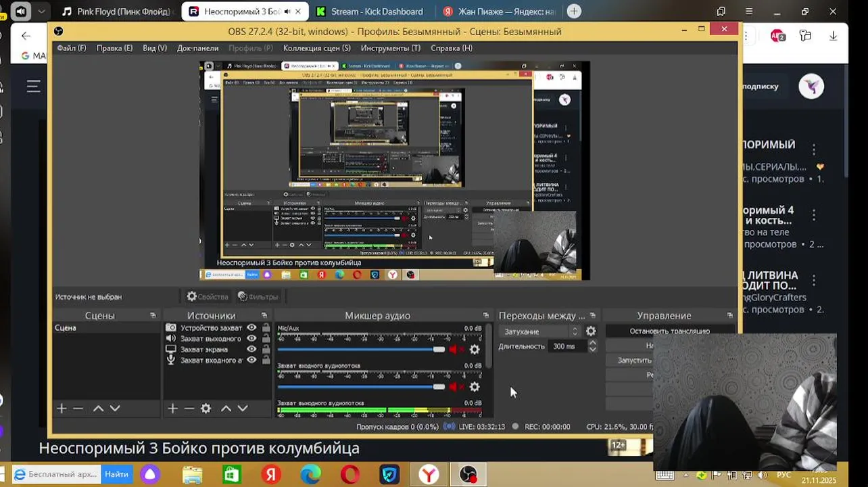
Task: Toggle visibility of Устройство захвата source
Action: coord(251,327)
